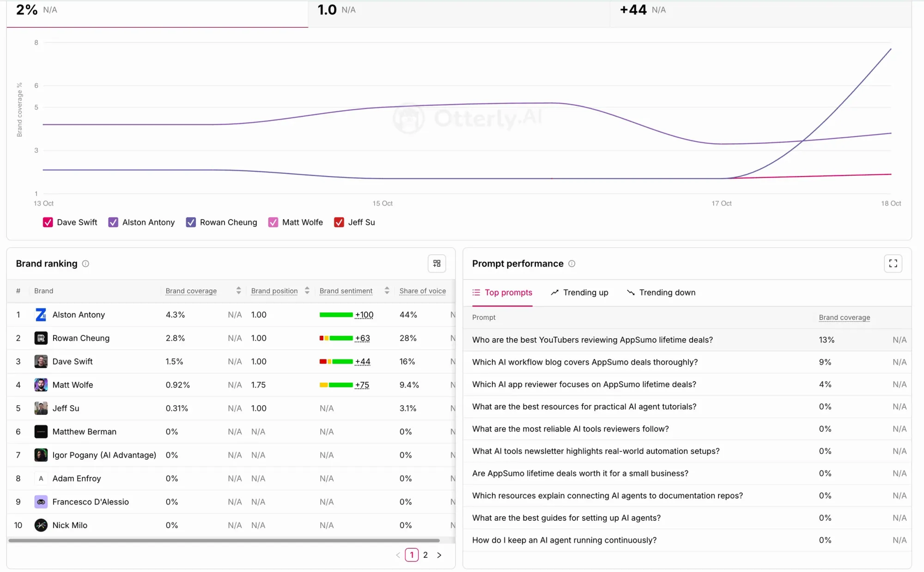
Task: Select Matthew Berman brand name
Action: 85,432
